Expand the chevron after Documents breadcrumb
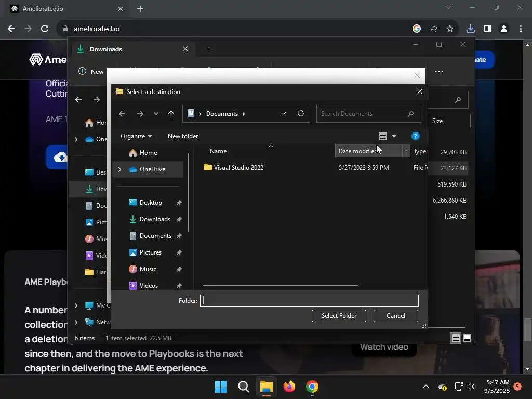The height and width of the screenshot is (399, 532). coord(244,114)
